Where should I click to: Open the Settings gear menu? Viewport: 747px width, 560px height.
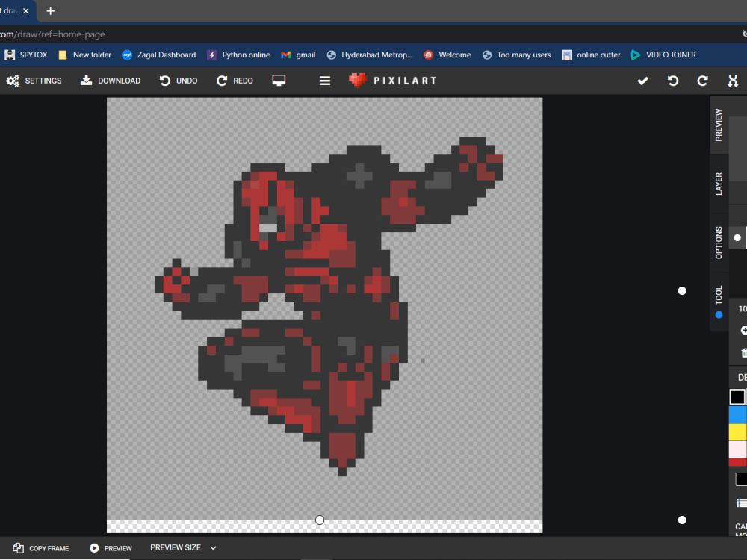click(34, 81)
